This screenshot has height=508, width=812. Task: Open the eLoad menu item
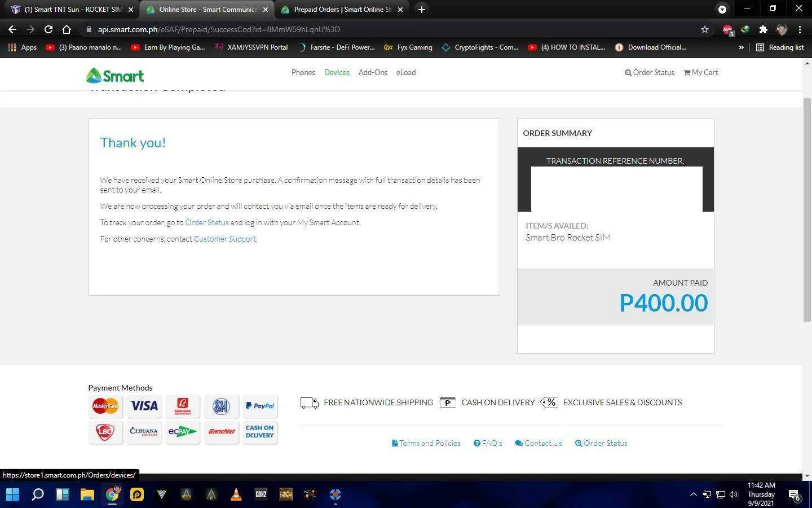click(406, 72)
